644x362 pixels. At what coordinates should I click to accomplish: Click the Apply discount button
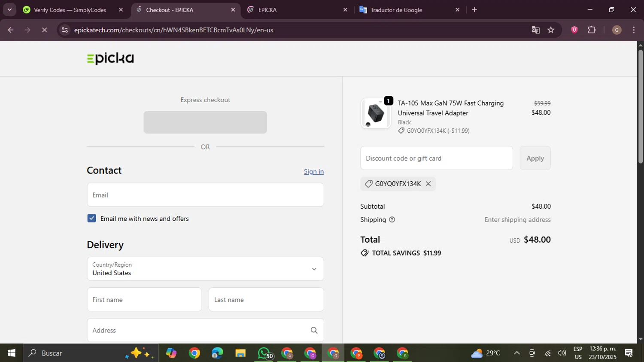click(x=535, y=158)
